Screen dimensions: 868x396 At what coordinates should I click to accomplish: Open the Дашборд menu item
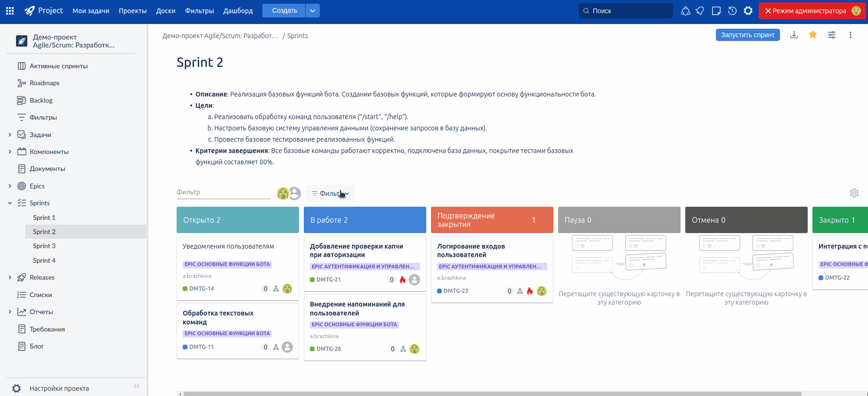tap(238, 11)
